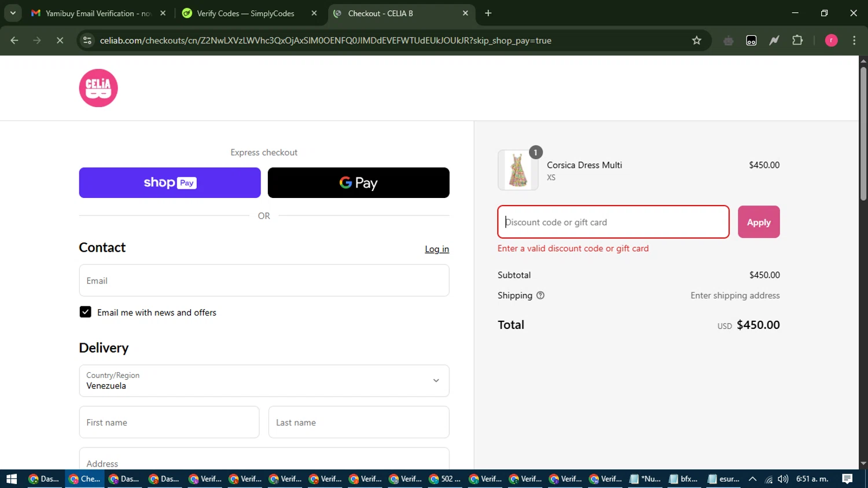Image resolution: width=868 pixels, height=488 pixels.
Task: Close the Verify Codes SimplyCodes tab
Action: click(x=314, y=13)
